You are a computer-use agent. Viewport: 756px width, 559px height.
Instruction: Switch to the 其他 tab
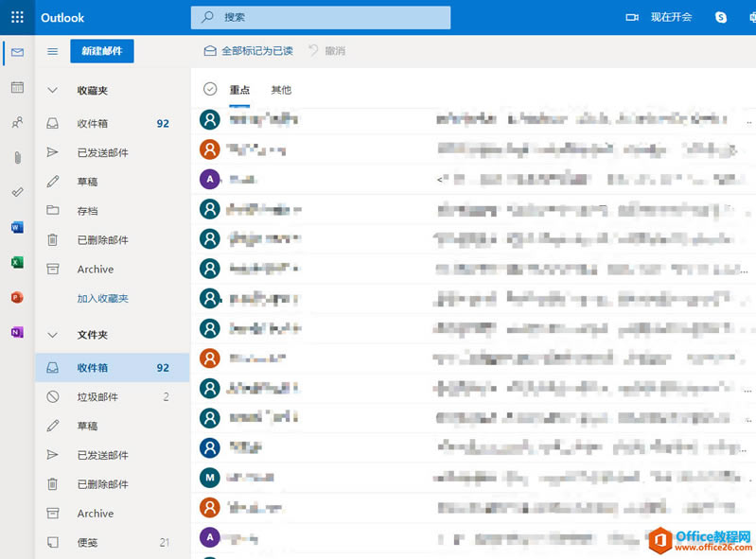click(281, 90)
